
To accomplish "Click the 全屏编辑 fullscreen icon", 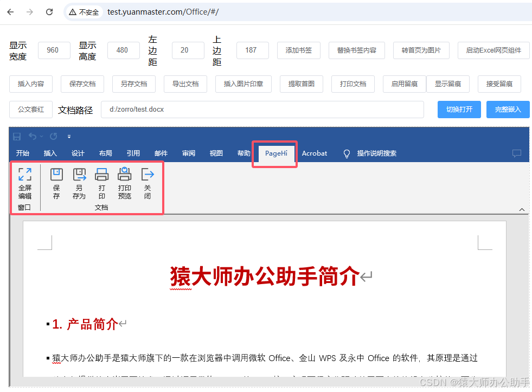I will click(x=25, y=174).
